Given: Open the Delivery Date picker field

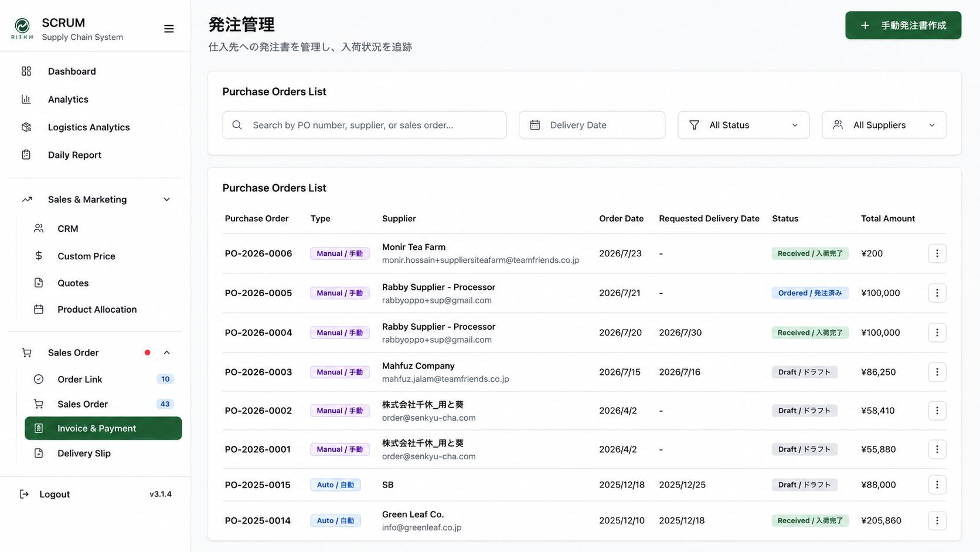Looking at the screenshot, I should [x=592, y=125].
